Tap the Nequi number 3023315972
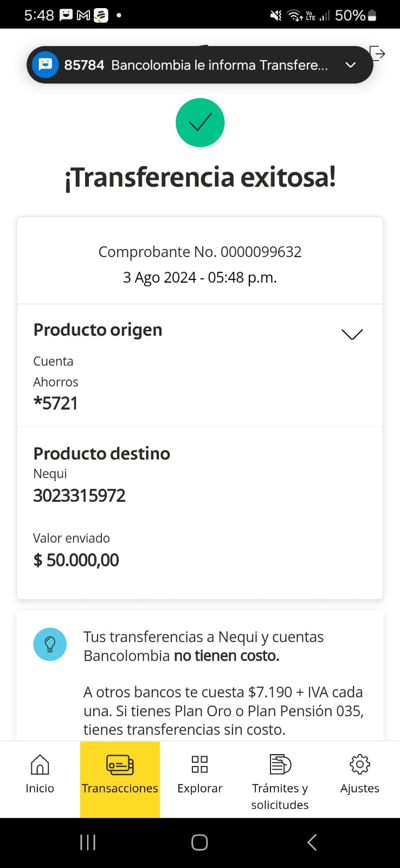 pos(79,495)
